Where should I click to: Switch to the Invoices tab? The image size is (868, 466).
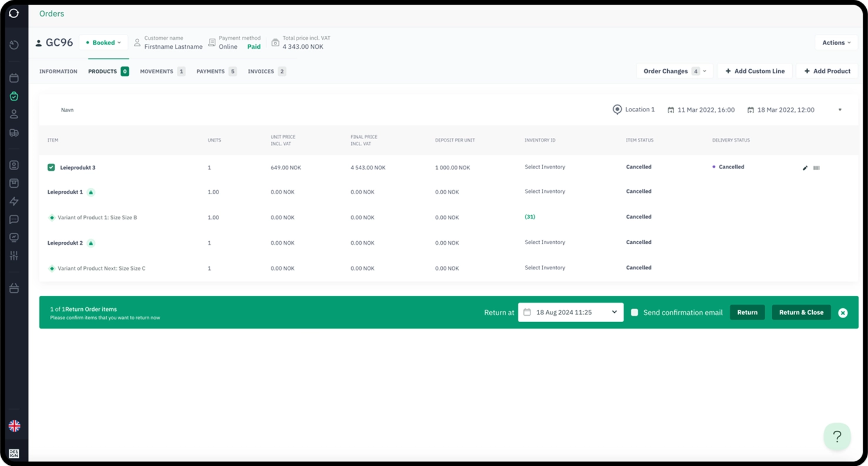click(x=267, y=72)
